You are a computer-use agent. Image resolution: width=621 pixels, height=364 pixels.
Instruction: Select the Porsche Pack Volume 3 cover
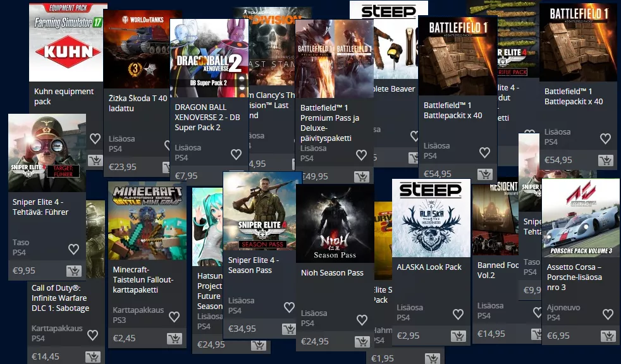[581, 218]
